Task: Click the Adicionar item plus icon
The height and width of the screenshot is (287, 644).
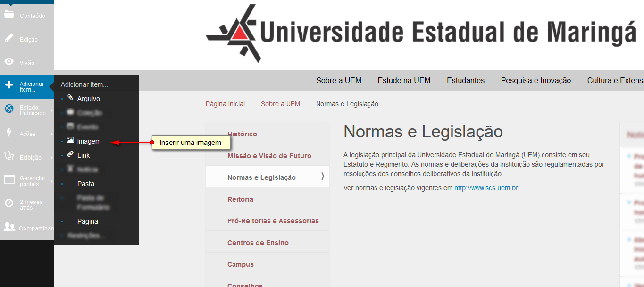Action: pos(9,85)
